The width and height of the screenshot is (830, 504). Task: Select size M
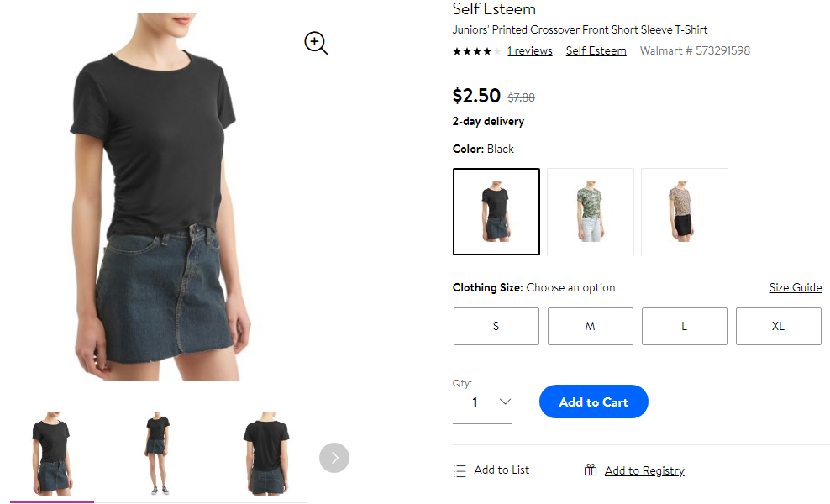pyautogui.click(x=591, y=326)
